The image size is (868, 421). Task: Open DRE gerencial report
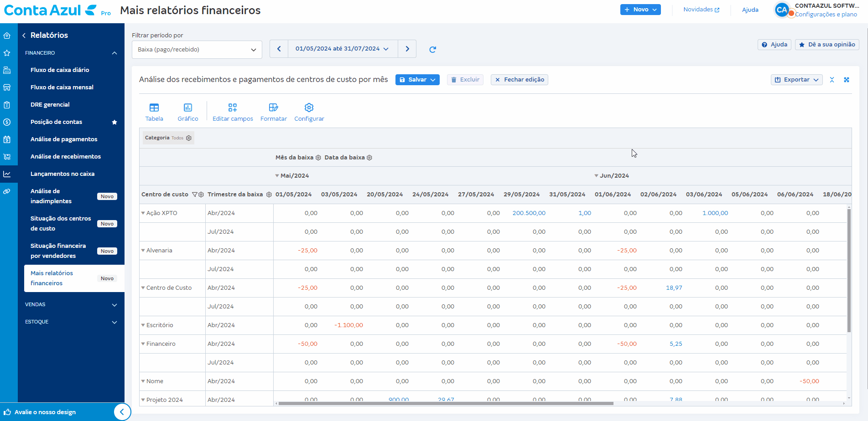pos(50,105)
